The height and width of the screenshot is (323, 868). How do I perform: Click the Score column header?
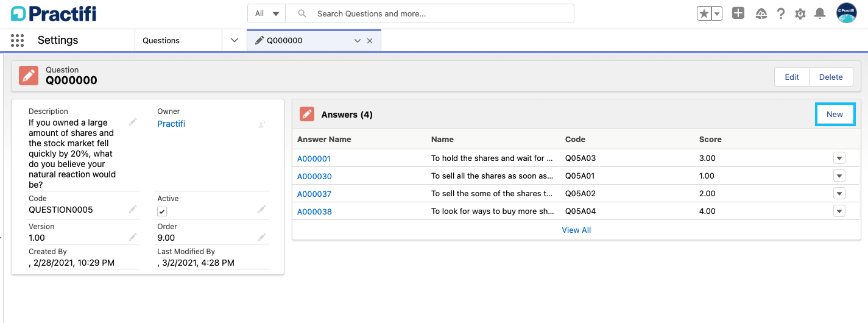710,139
